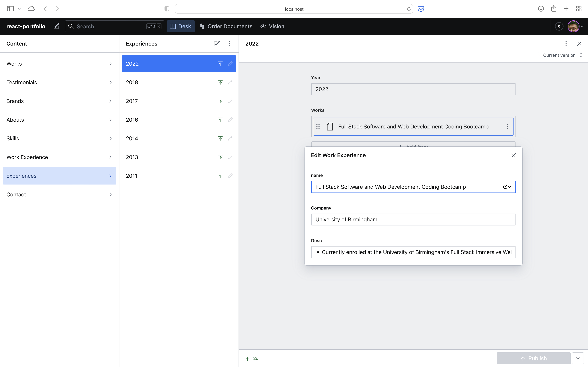This screenshot has width=588, height=367.
Task: Edit the 2017 document via its pencil icon
Action: pyautogui.click(x=230, y=101)
